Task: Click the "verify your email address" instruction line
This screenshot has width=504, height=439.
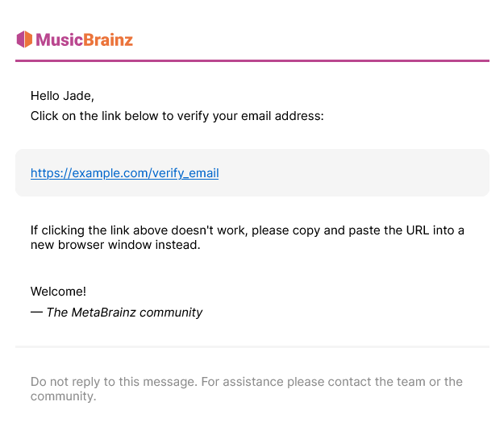Action: 177,116
